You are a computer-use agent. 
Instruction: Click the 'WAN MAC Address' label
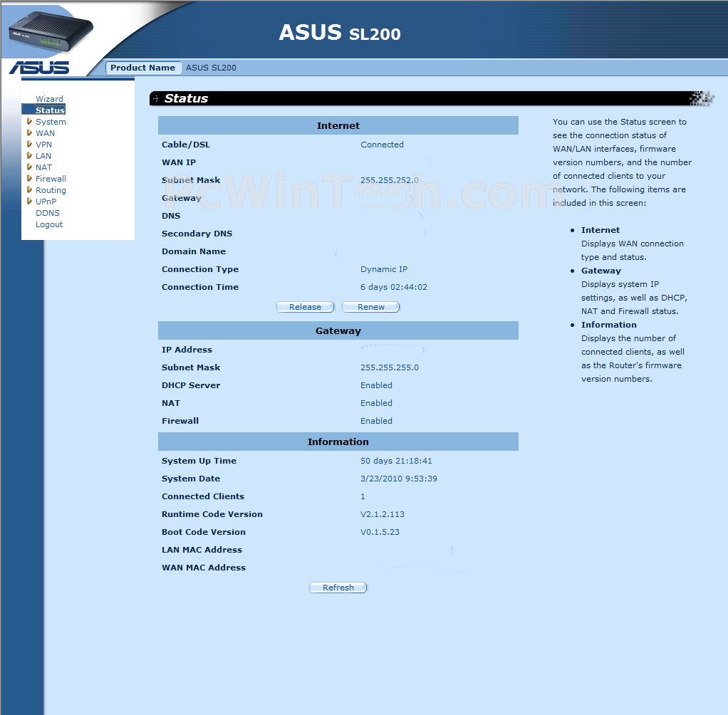[204, 568]
